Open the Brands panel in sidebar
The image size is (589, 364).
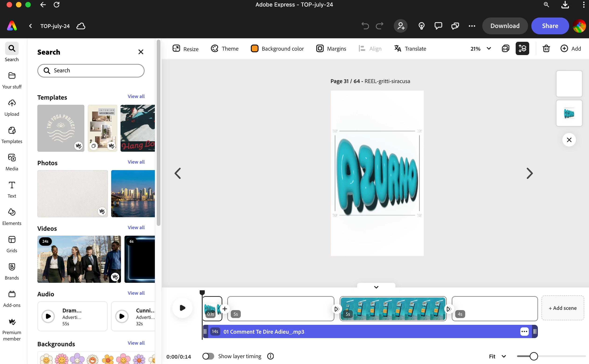coord(12,271)
